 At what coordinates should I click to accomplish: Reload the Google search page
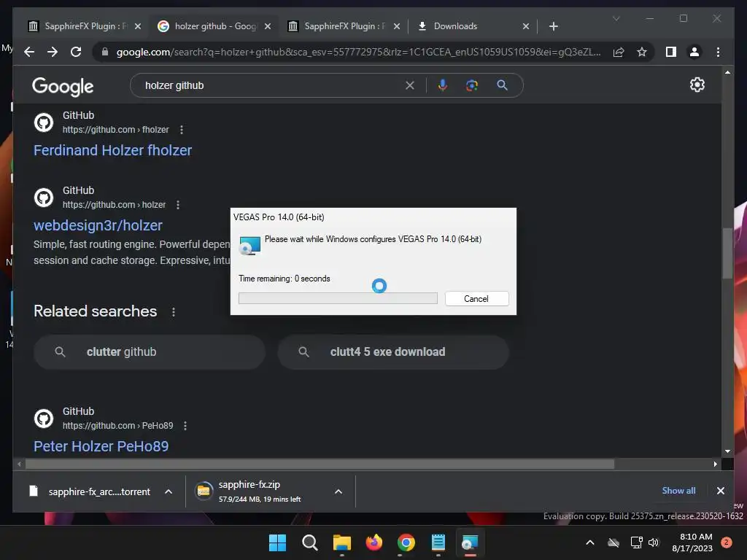pyautogui.click(x=76, y=52)
